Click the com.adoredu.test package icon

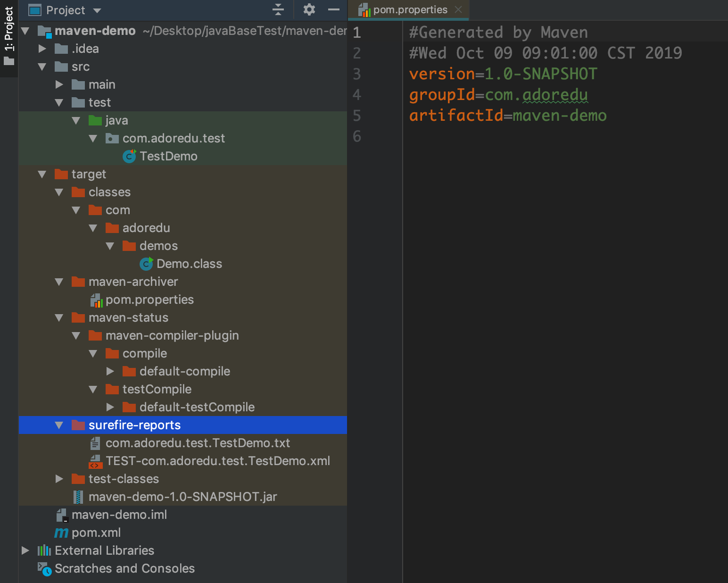pos(112,138)
